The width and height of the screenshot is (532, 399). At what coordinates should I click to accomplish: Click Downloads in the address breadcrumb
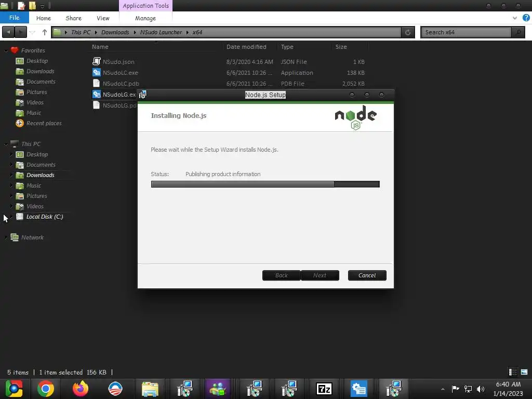tap(115, 32)
